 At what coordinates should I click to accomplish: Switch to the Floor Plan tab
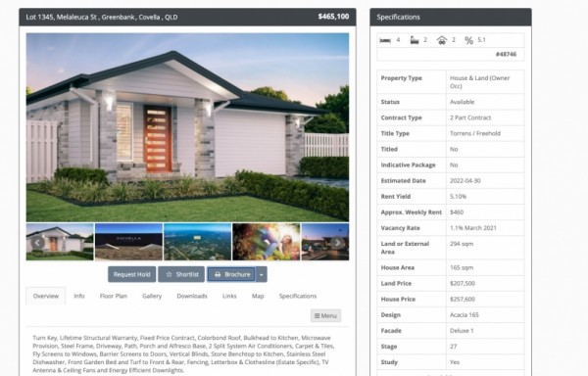click(114, 296)
